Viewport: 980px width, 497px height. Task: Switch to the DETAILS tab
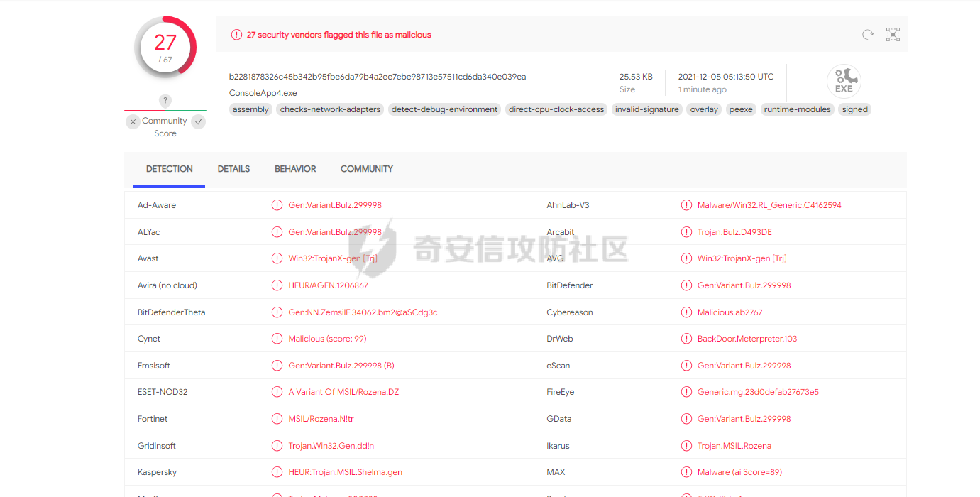pos(233,169)
